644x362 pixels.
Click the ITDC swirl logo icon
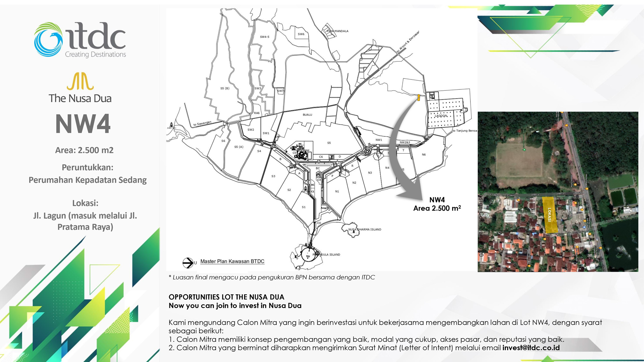point(48,40)
